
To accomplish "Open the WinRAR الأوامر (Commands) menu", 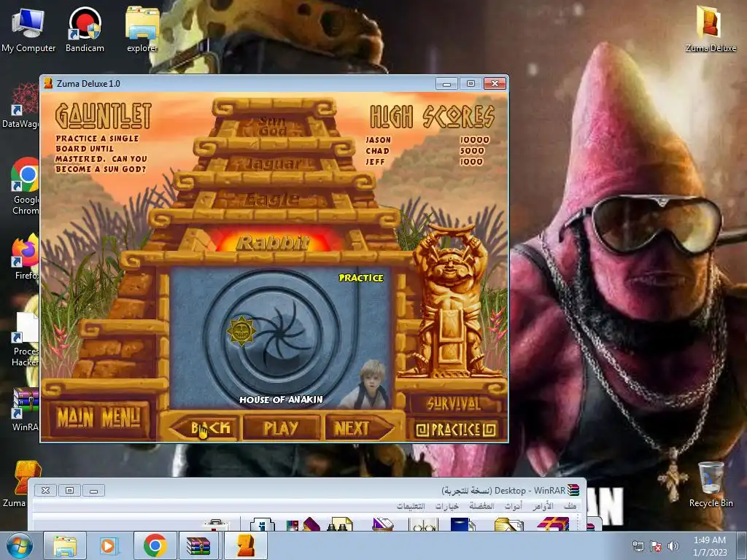I will [543, 506].
